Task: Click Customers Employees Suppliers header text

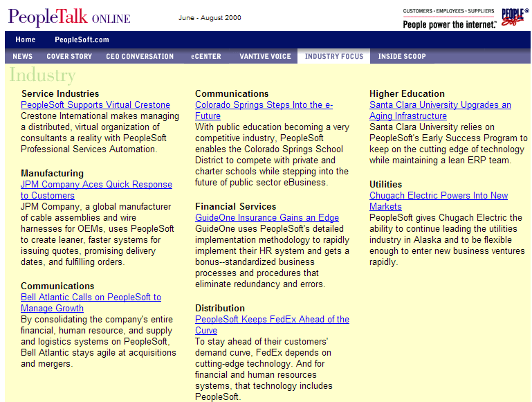Action: click(x=448, y=11)
